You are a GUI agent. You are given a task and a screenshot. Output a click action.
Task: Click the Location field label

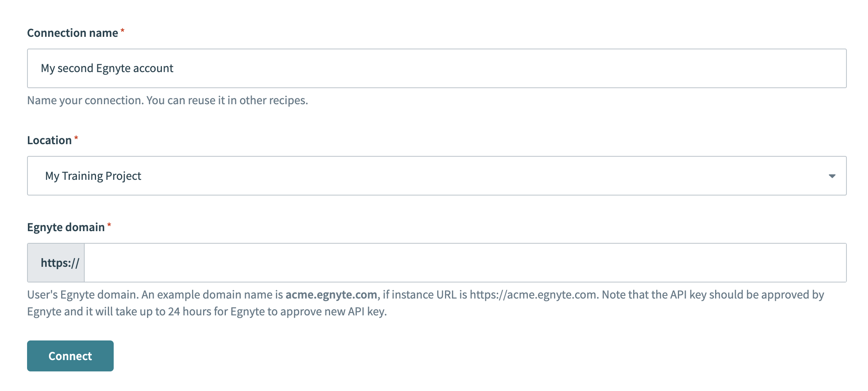click(51, 140)
